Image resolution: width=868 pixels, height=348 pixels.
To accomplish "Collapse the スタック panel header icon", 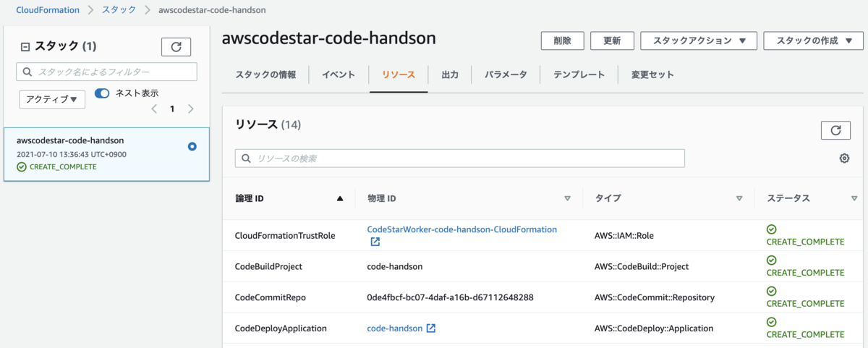I will tap(25, 47).
